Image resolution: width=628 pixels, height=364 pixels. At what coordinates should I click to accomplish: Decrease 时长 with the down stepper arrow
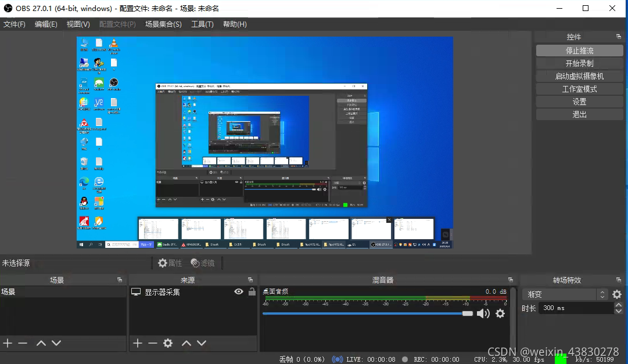point(619,312)
